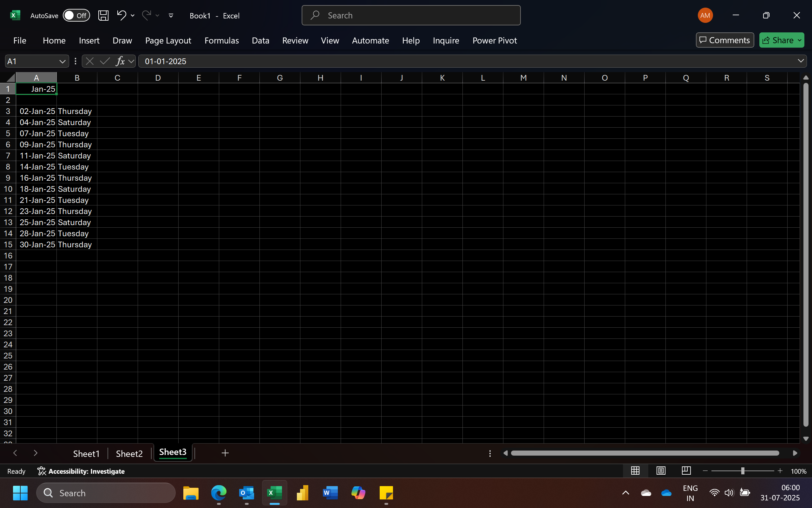This screenshot has width=812, height=508.
Task: Click the 100% zoom level
Action: (x=798, y=471)
